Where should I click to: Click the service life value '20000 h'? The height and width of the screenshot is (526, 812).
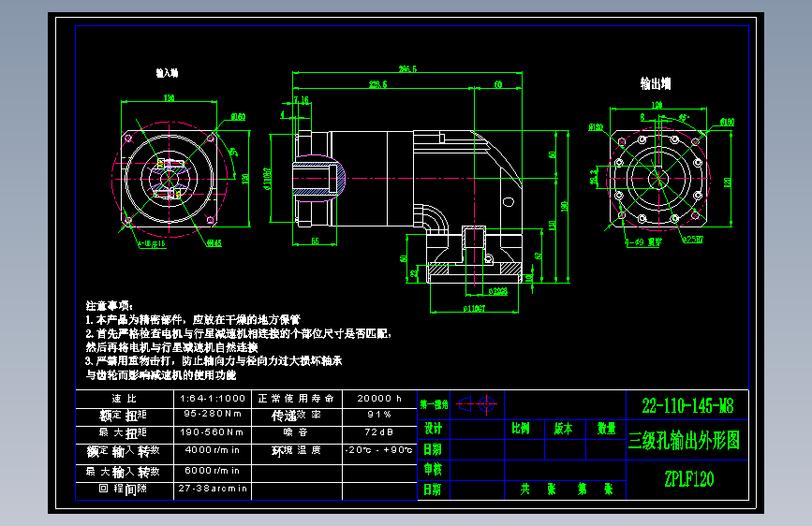click(x=379, y=398)
